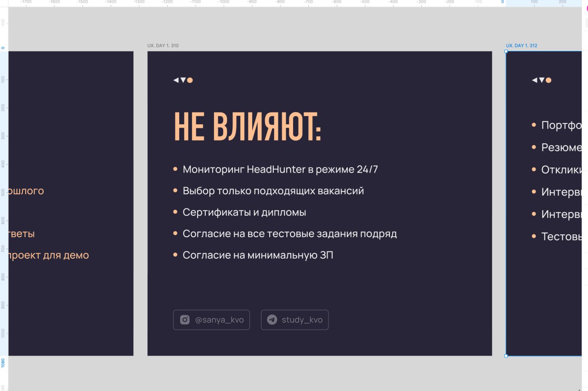Select the orange text "тветы" in left frame

[x=22, y=234]
